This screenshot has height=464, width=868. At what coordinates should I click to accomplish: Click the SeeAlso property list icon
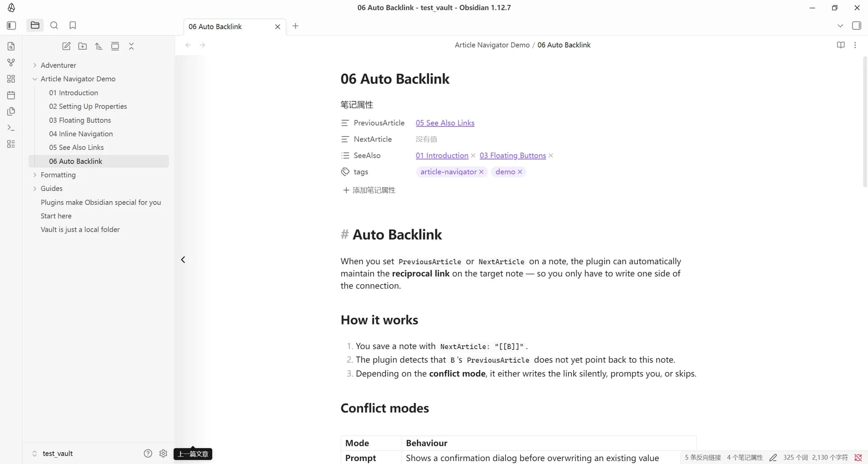[345, 156]
